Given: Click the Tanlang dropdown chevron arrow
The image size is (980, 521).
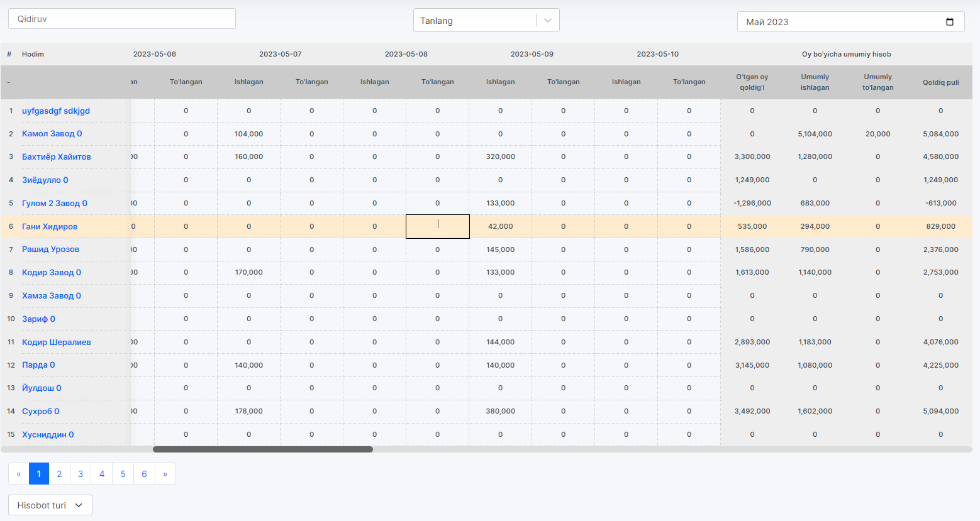Looking at the screenshot, I should click(x=548, y=21).
